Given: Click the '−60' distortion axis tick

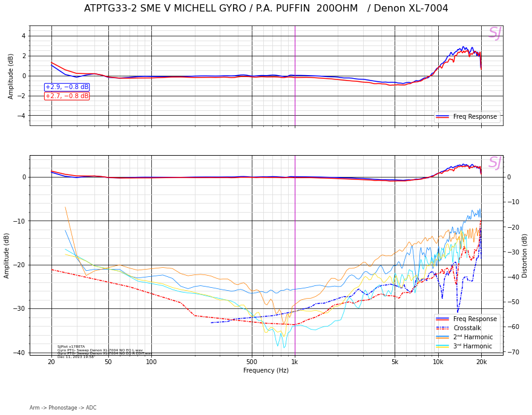Looking at the screenshot, I should pyautogui.click(x=513, y=327).
